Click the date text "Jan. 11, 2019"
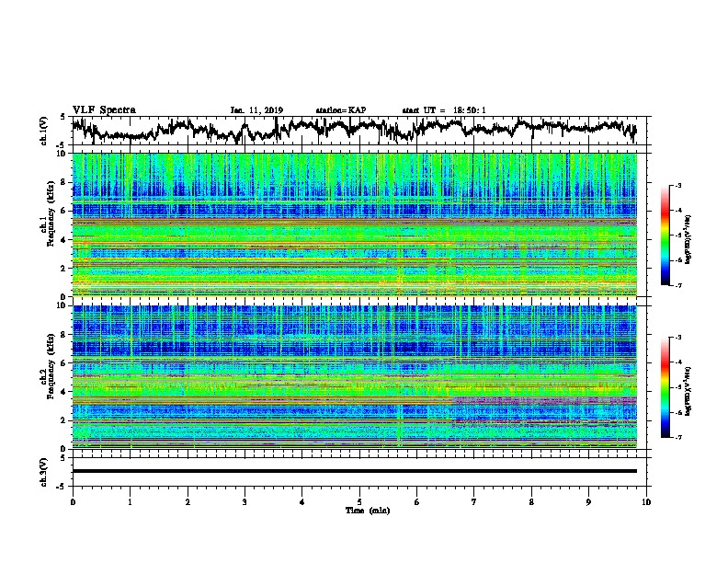 pyautogui.click(x=256, y=110)
